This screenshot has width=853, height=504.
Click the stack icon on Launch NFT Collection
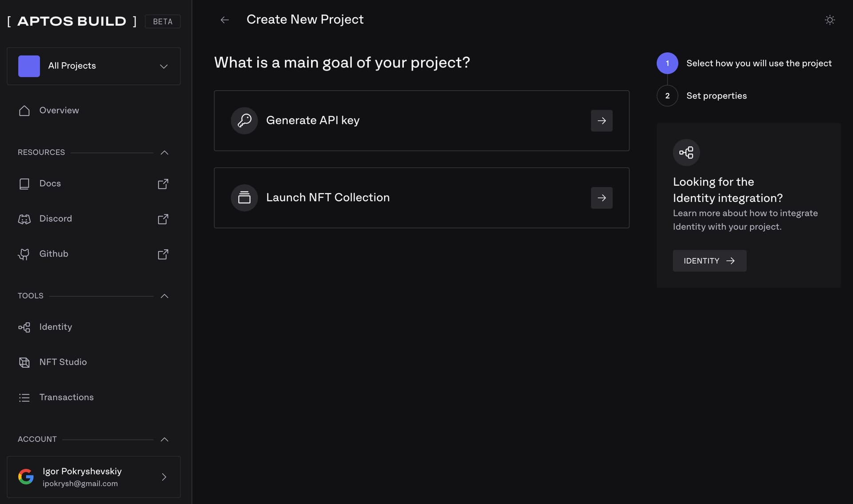[x=244, y=198]
